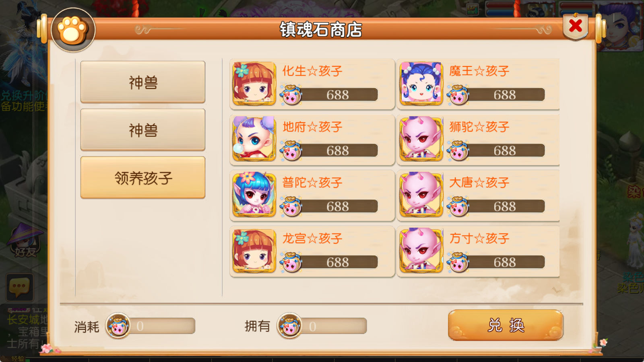This screenshot has height=362, width=644.
Task: Pick the 狮驼☆孩子 character portrait
Action: 421,139
